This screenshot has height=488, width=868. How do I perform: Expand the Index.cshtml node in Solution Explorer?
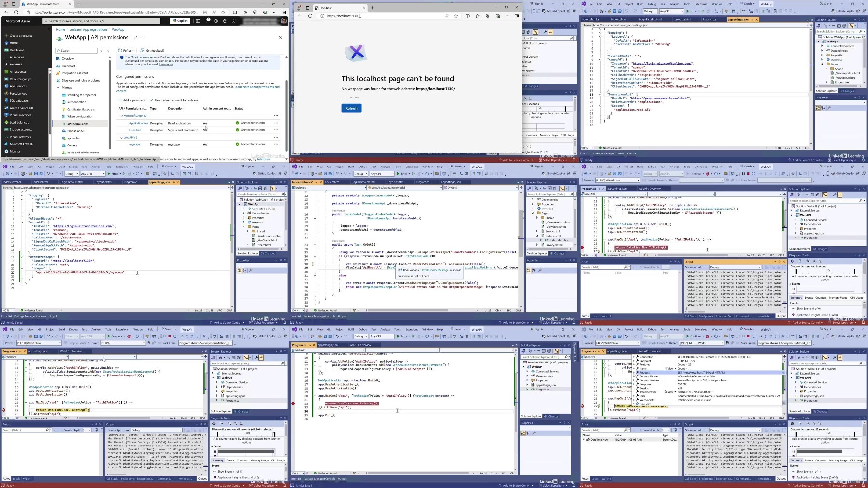click(537, 236)
